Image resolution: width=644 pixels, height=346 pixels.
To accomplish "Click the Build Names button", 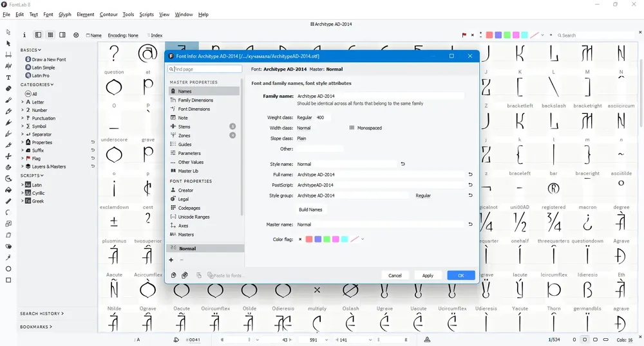I will [x=310, y=210].
